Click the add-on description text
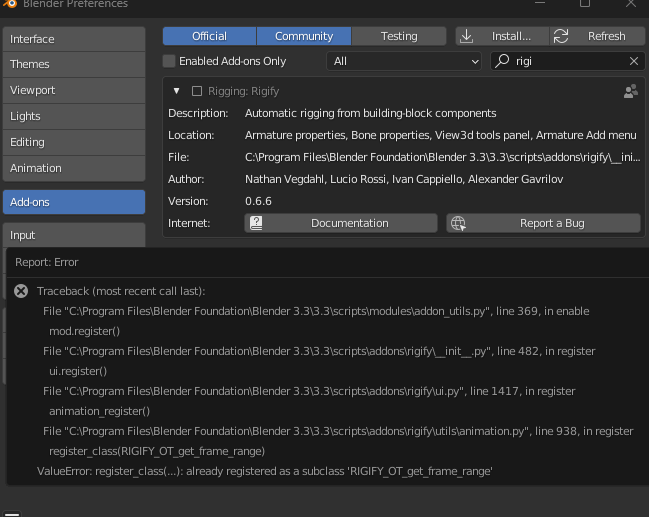Viewport: 649px width, 517px height. point(370,113)
